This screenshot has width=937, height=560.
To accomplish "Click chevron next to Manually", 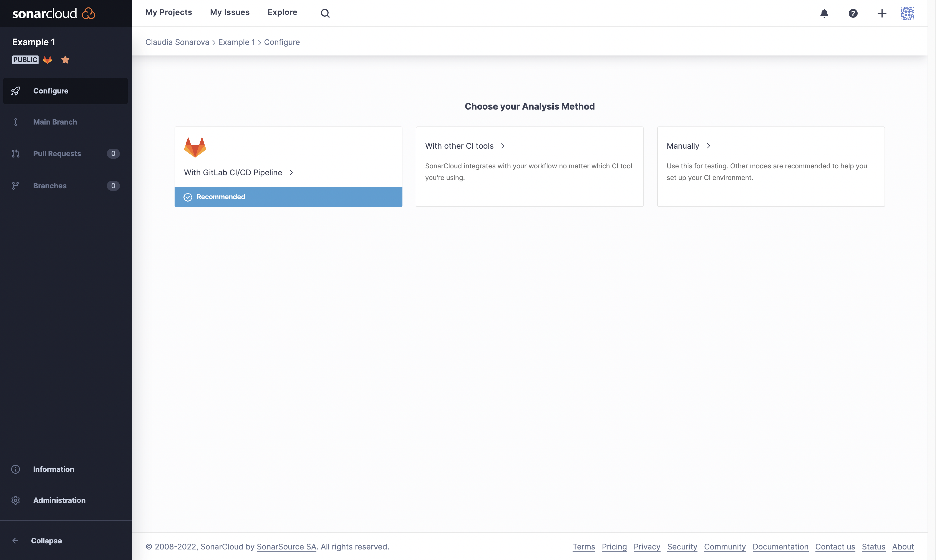I will tap(709, 146).
